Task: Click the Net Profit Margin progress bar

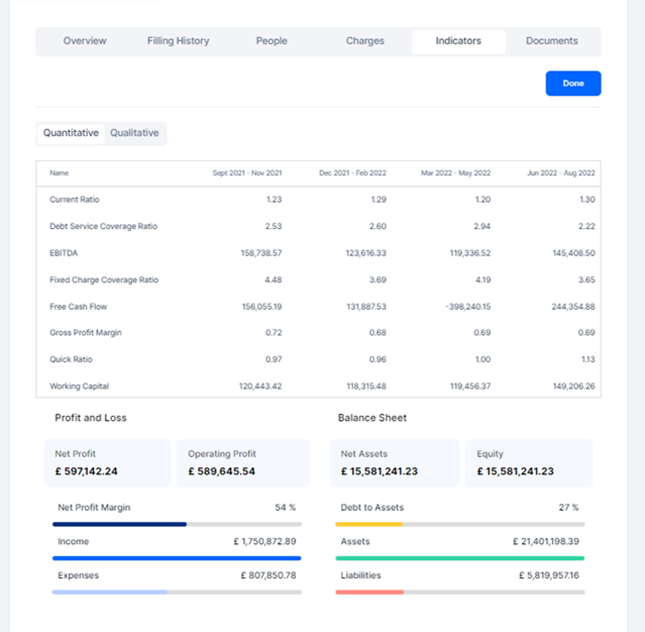Action: (x=175, y=523)
